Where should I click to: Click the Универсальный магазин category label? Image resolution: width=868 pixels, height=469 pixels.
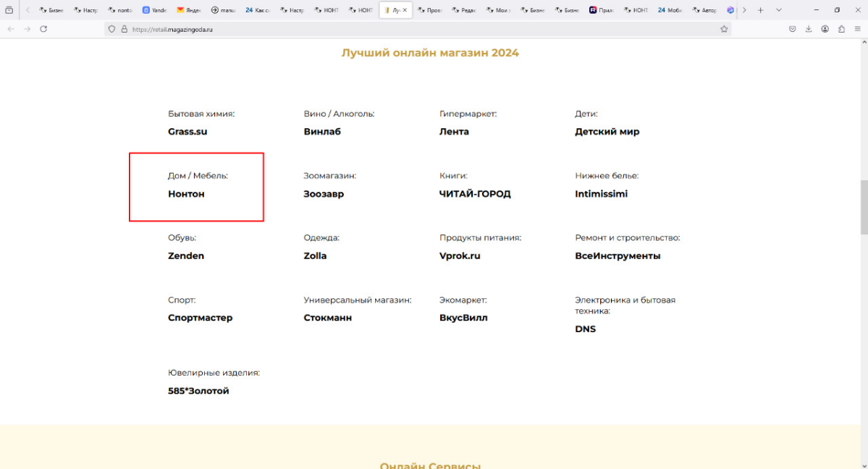358,300
